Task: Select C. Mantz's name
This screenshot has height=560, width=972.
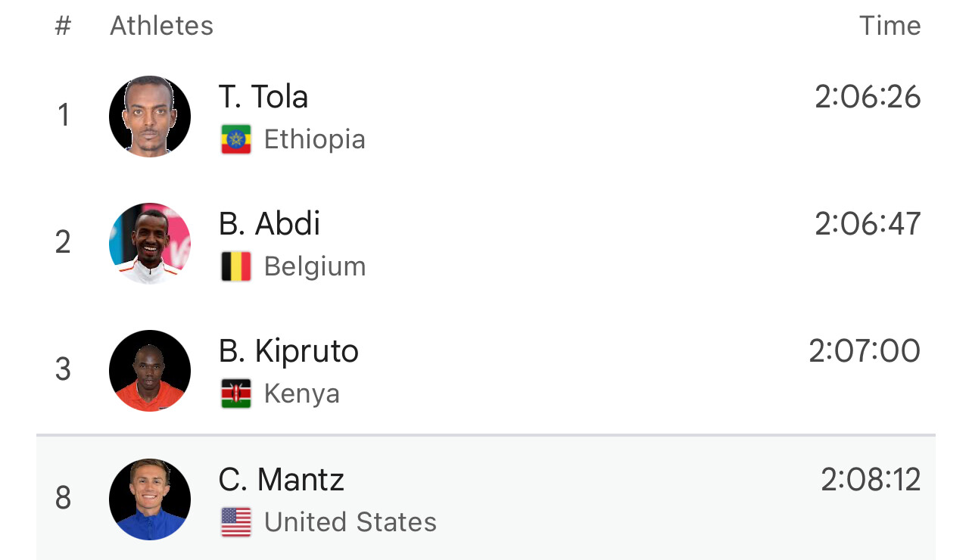Action: click(x=282, y=480)
